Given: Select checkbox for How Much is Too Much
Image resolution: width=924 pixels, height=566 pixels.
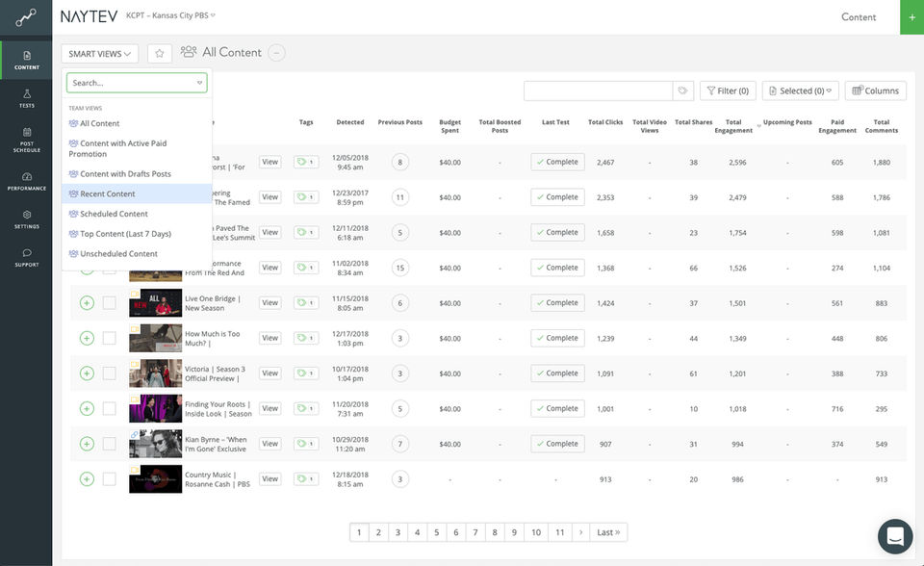Looking at the screenshot, I should 110,339.
